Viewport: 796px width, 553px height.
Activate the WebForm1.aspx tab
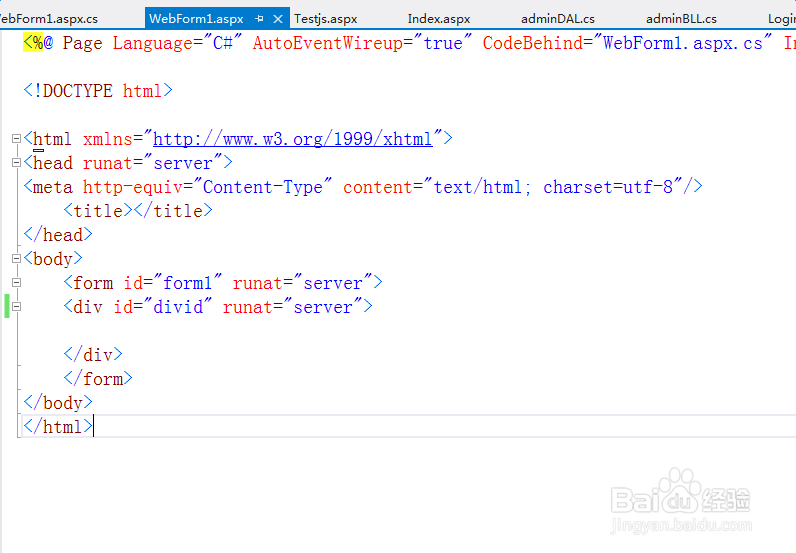(196, 19)
